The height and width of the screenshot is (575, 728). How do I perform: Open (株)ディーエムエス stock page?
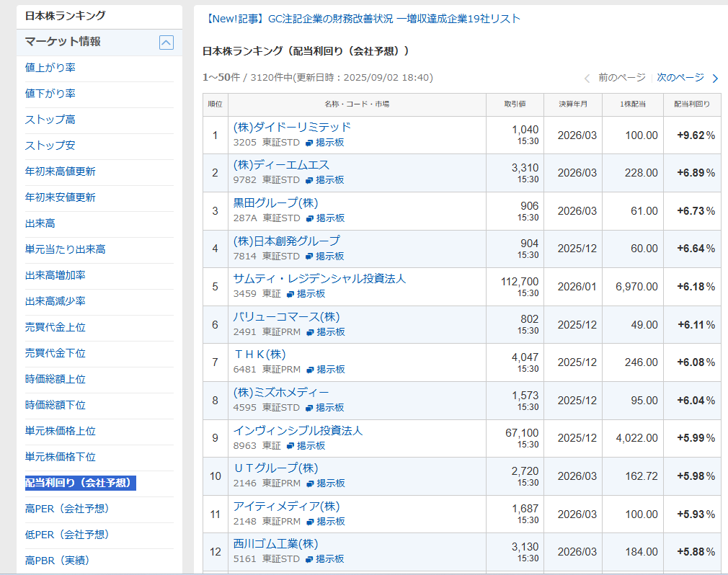coord(281,165)
